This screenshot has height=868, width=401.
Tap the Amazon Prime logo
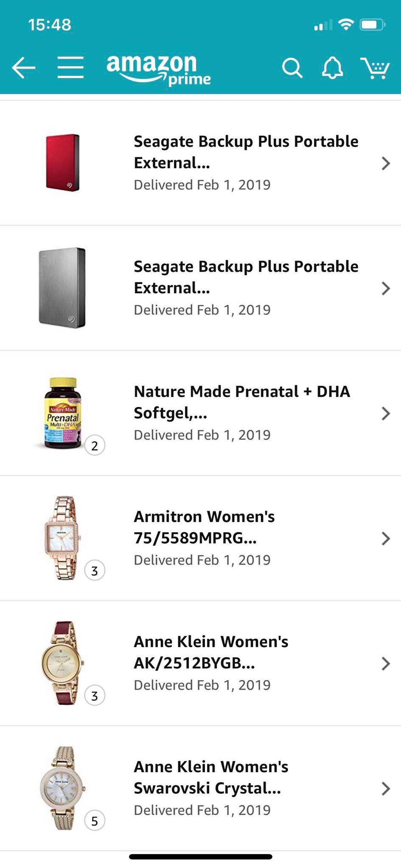[x=159, y=70]
